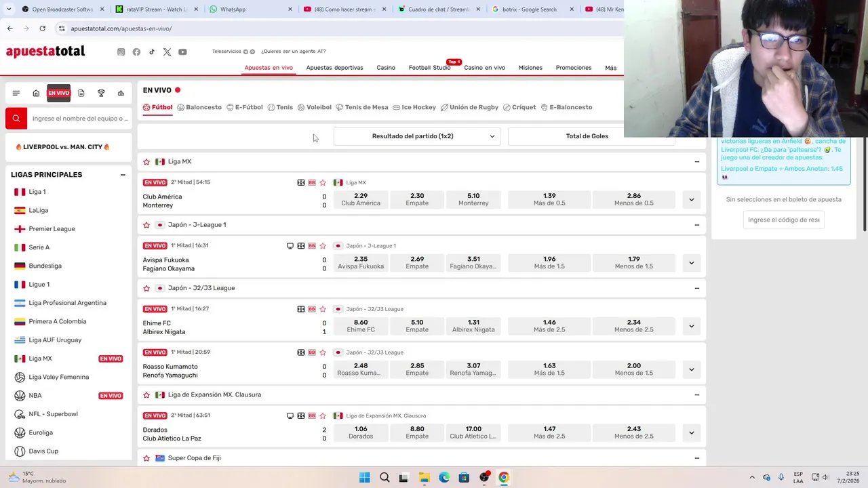Viewport: 868px width, 488px height.
Task: Open Casino menu tab
Action: pos(386,68)
